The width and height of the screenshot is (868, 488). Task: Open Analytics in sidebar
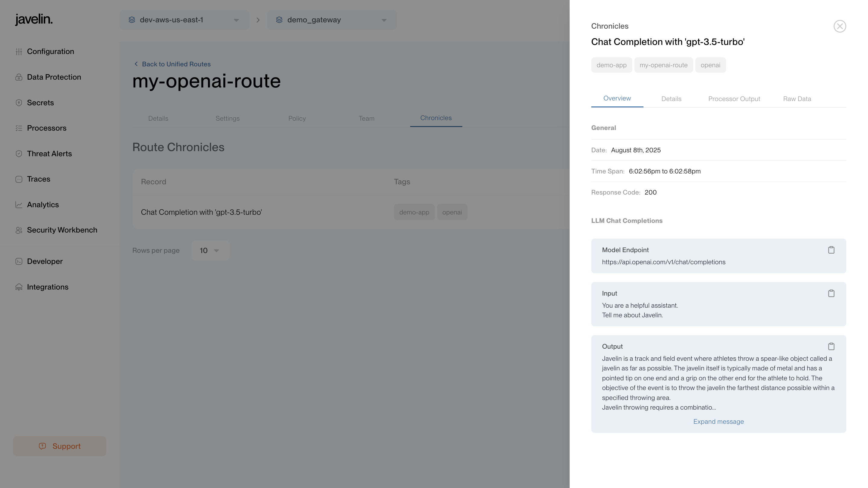[43, 205]
